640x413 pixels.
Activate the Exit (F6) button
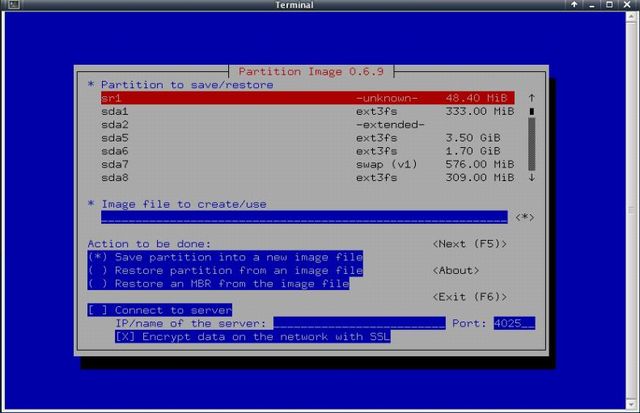click(x=470, y=297)
